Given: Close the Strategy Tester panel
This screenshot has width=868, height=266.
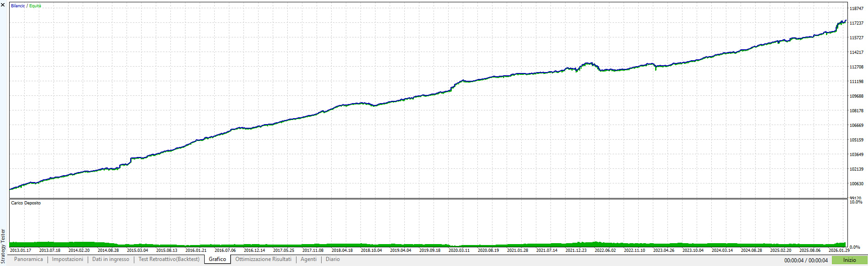Looking at the screenshot, I should [3, 5].
